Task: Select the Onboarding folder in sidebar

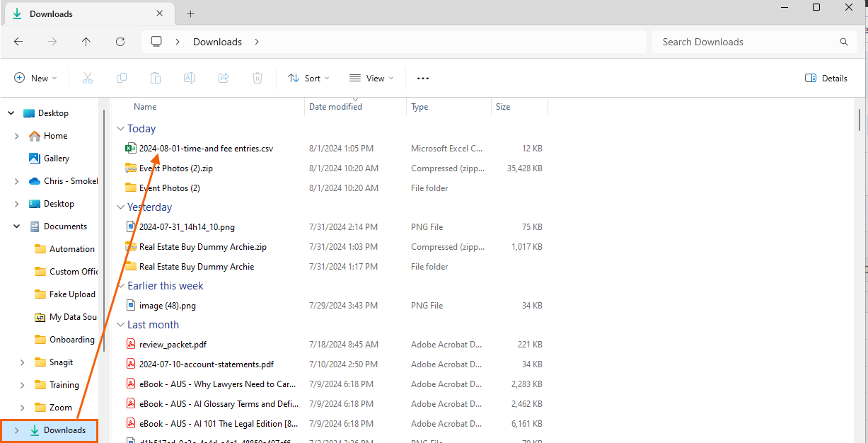Action: [x=65, y=340]
